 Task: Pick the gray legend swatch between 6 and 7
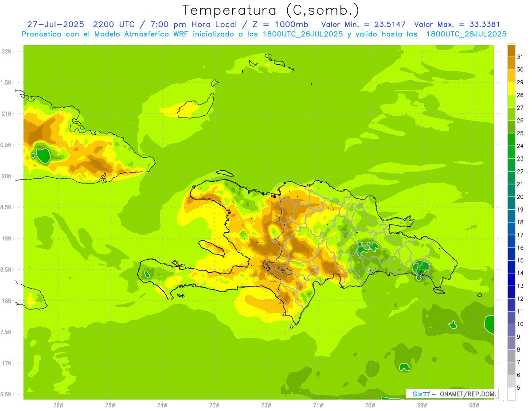(511, 368)
